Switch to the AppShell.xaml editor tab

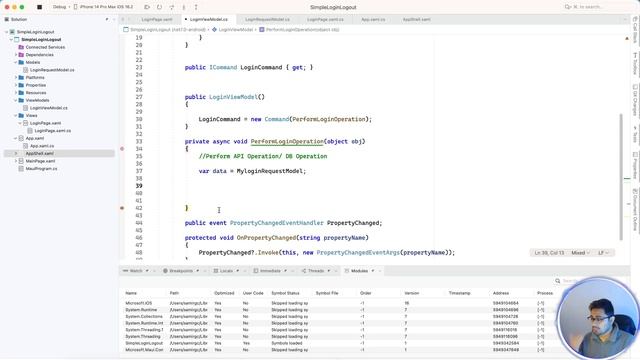tap(416, 19)
